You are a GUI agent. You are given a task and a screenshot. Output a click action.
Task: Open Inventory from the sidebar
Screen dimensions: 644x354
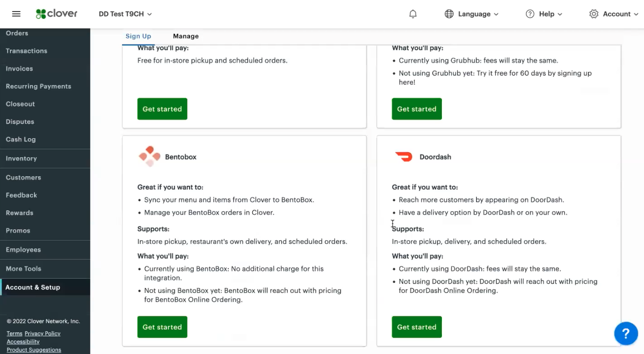click(x=21, y=158)
